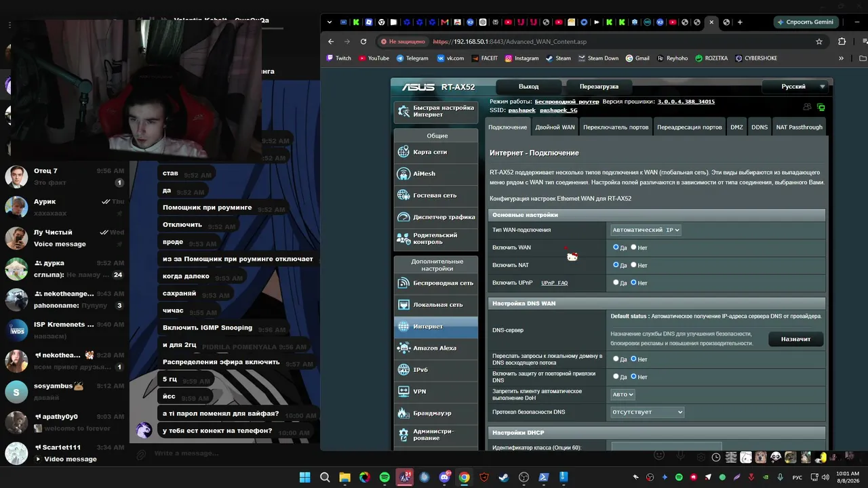The height and width of the screenshot is (488, 868).
Task: Open File Explorer from the taskbar
Action: [x=344, y=477]
